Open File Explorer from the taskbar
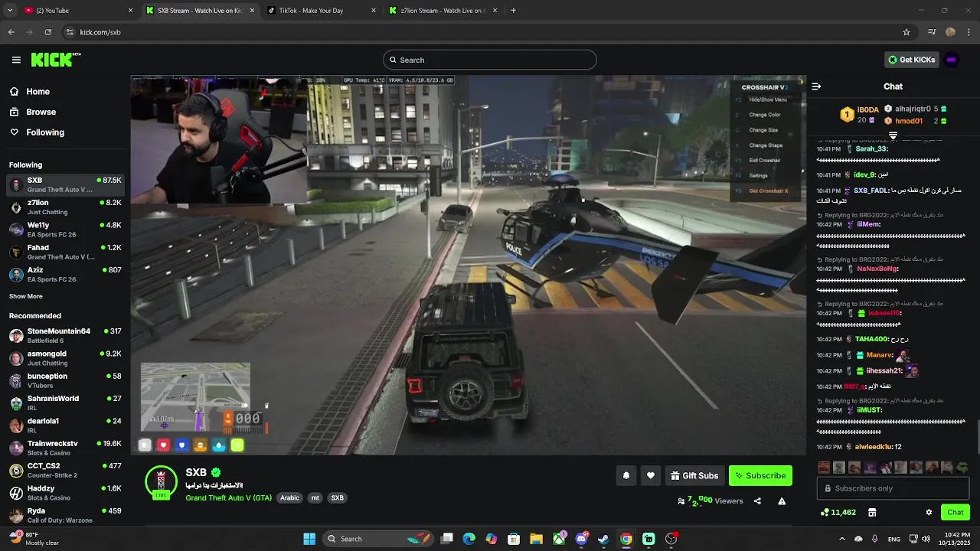 tap(537, 539)
